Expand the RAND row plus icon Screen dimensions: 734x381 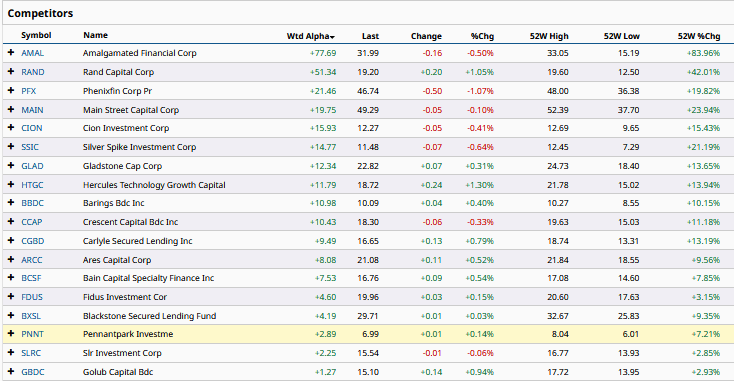pyautogui.click(x=11, y=72)
